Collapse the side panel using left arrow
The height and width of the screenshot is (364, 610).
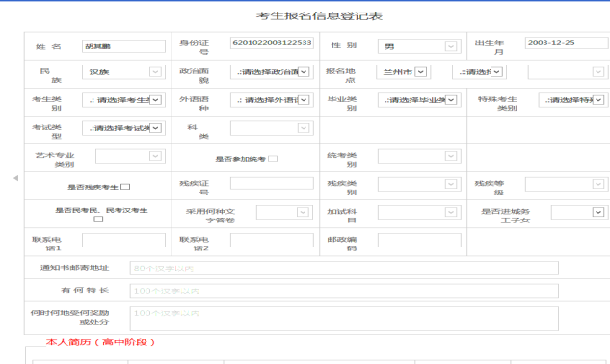(16, 178)
